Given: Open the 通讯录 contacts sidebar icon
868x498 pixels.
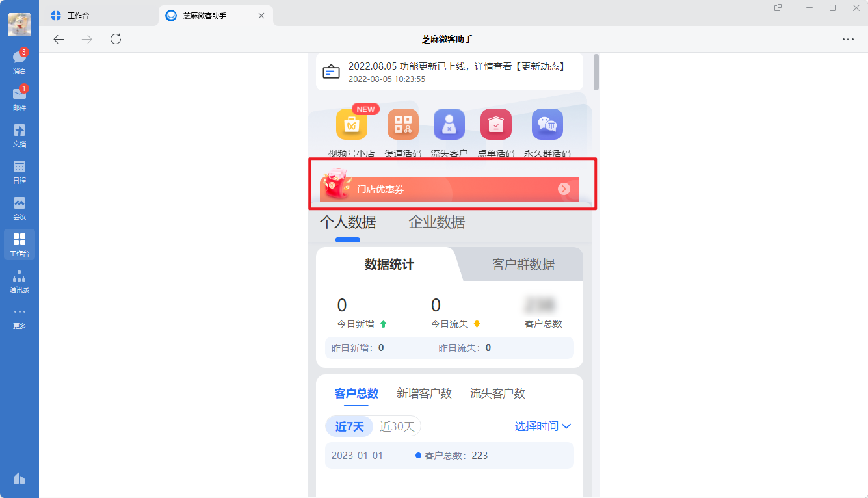Looking at the screenshot, I should pos(20,280).
